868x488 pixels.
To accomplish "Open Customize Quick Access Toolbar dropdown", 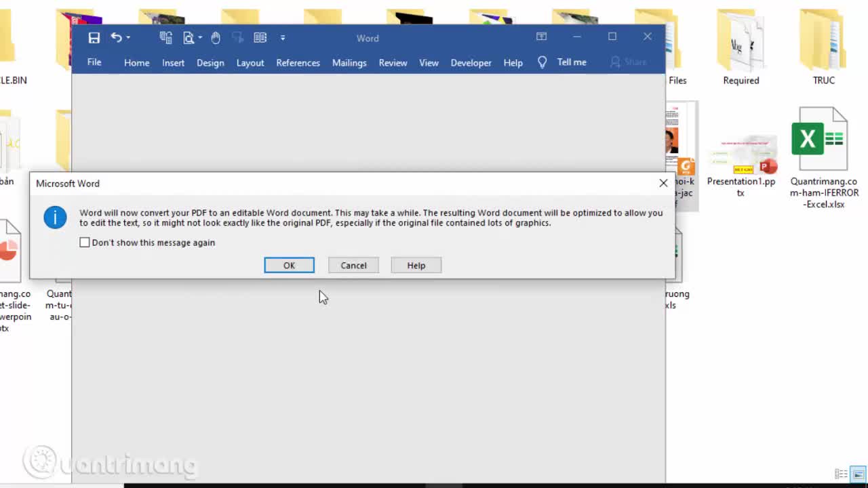I will click(283, 38).
